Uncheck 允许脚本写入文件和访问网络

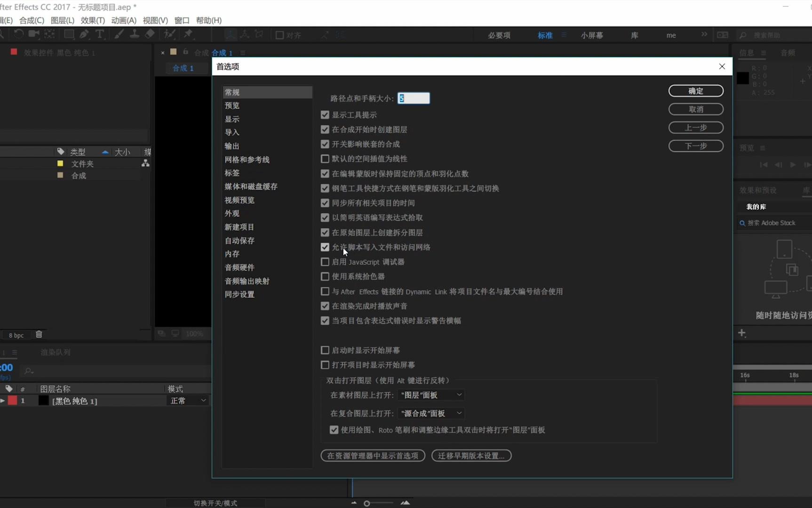325,247
